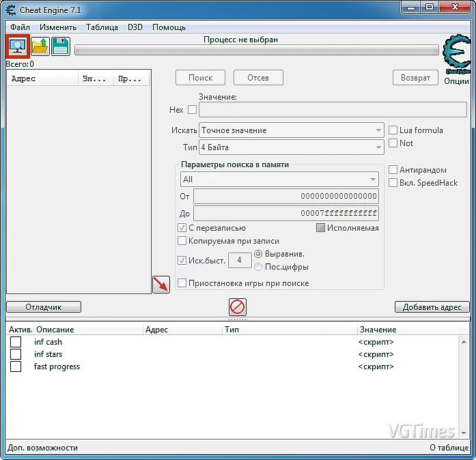The height and width of the screenshot is (460, 476).
Task: Expand the All memory region dropdown
Action: pyautogui.click(x=279, y=179)
